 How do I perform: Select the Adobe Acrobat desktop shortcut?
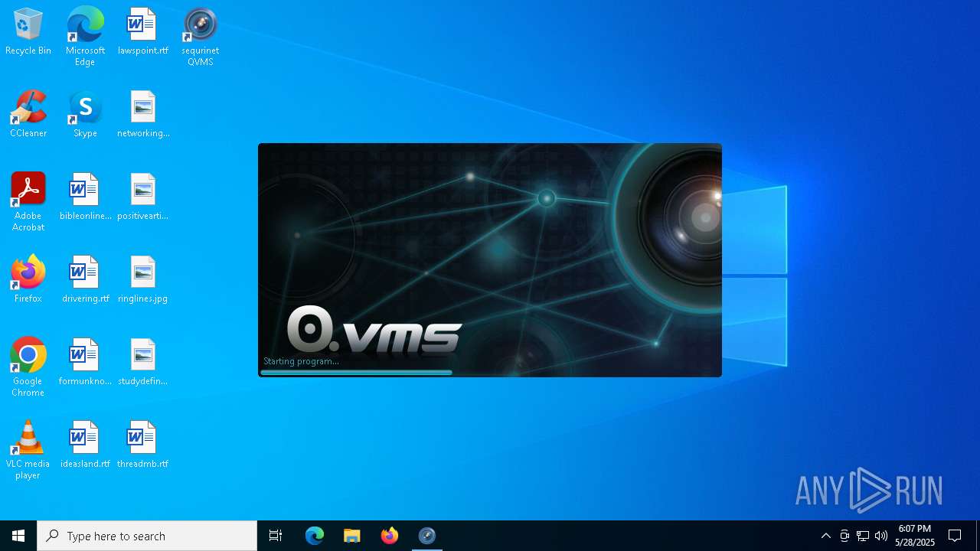pyautogui.click(x=28, y=202)
